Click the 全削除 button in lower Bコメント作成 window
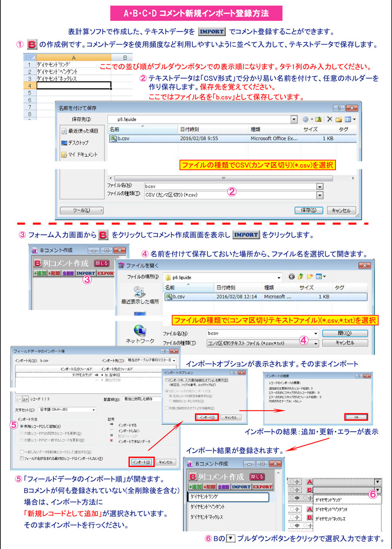This screenshot has width=392, height=549. pyautogui.click(x=223, y=487)
